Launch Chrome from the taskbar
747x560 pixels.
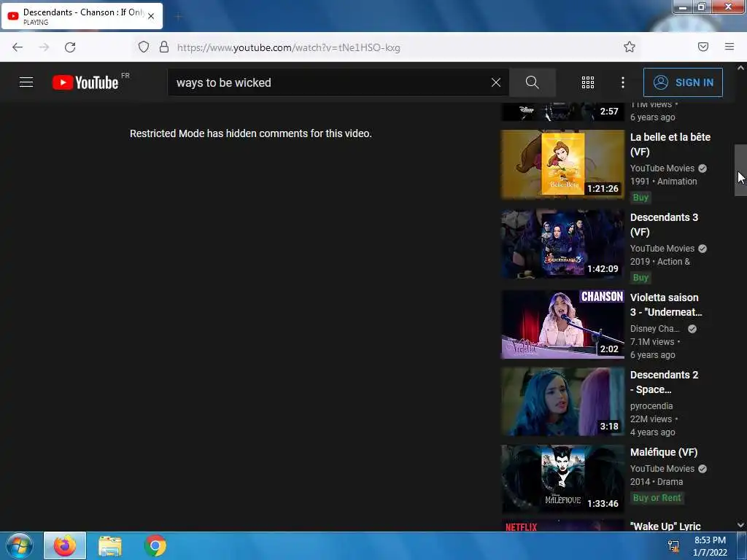pyautogui.click(x=155, y=545)
